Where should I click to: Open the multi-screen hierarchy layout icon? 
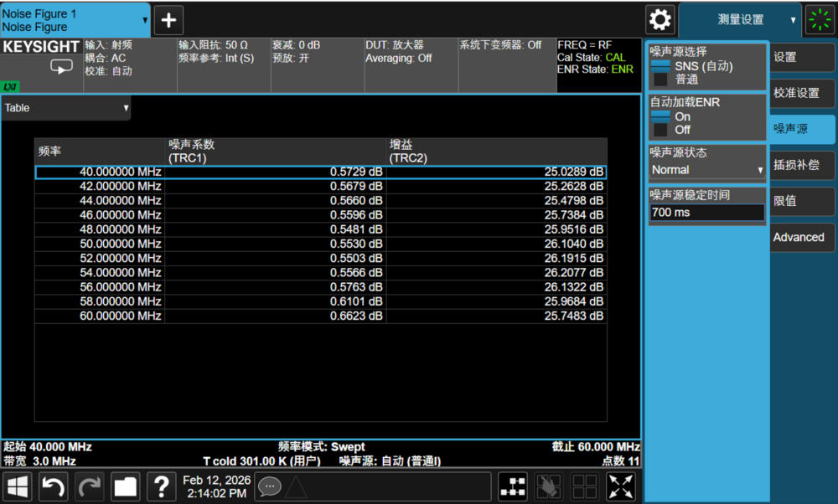pyautogui.click(x=513, y=486)
